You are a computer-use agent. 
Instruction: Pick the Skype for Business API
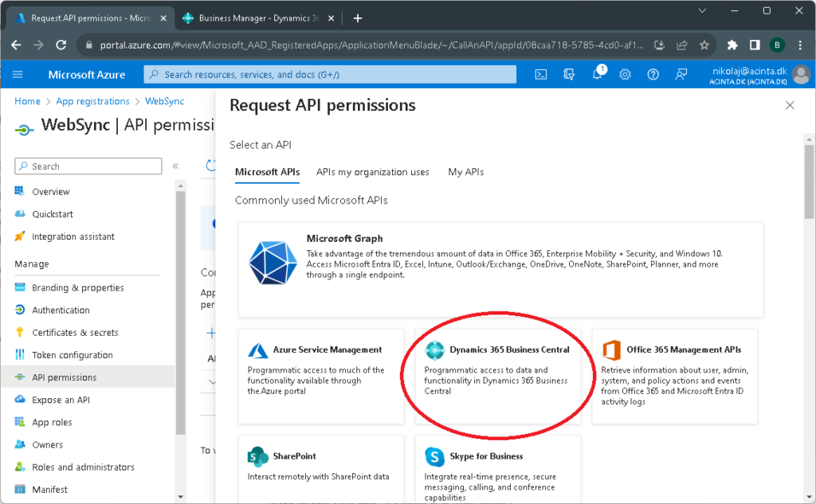(499, 470)
